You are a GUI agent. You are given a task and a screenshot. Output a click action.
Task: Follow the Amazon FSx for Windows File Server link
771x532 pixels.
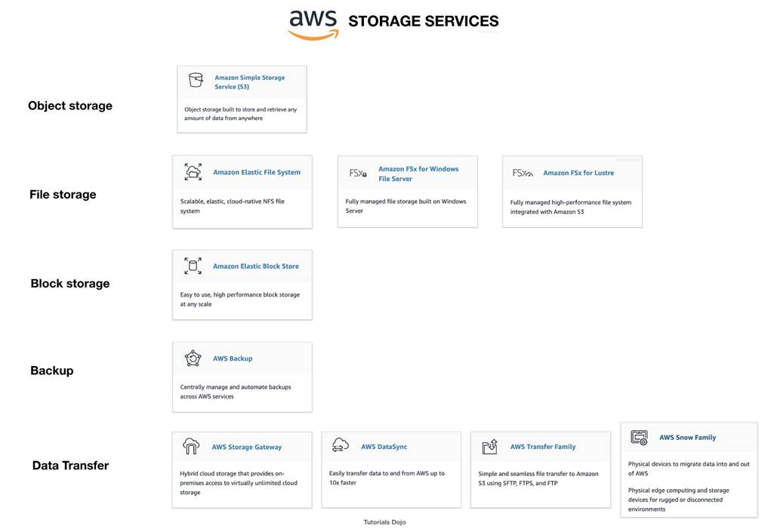[418, 174]
